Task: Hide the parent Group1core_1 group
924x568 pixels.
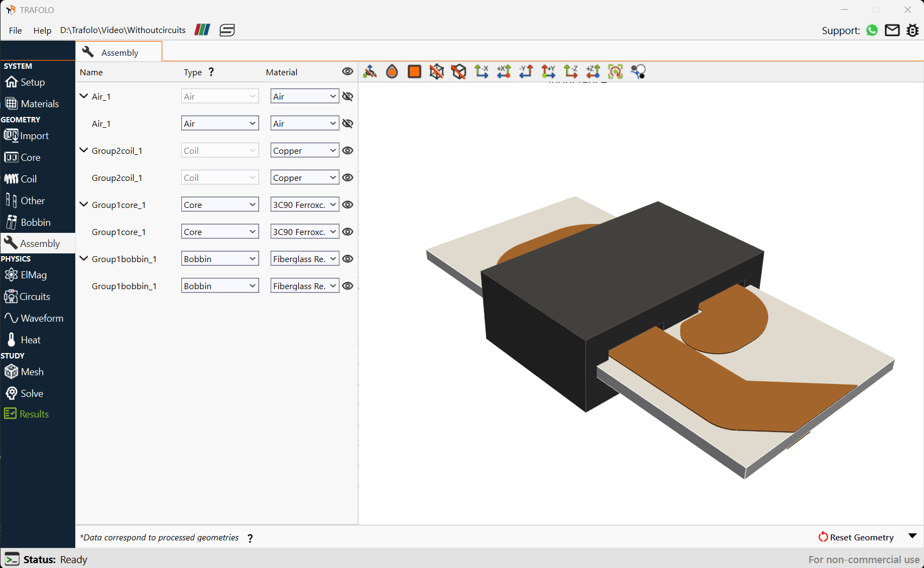Action: 348,205
